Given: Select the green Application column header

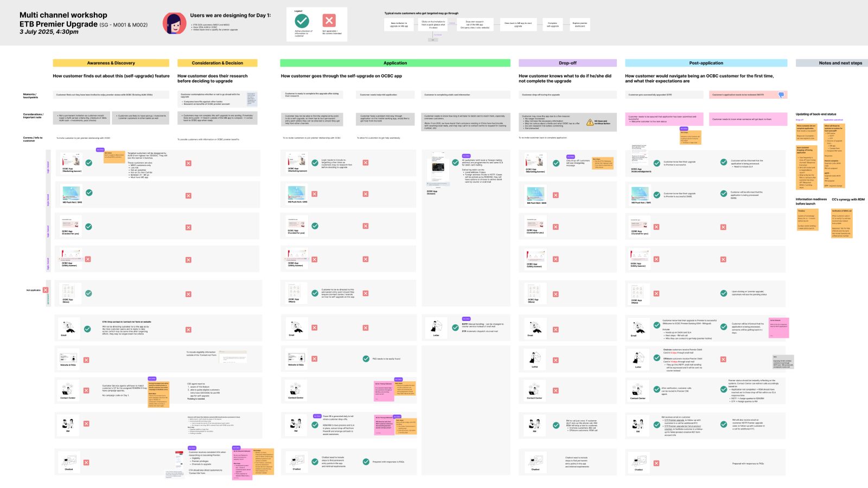Looking at the screenshot, I should pos(395,63).
